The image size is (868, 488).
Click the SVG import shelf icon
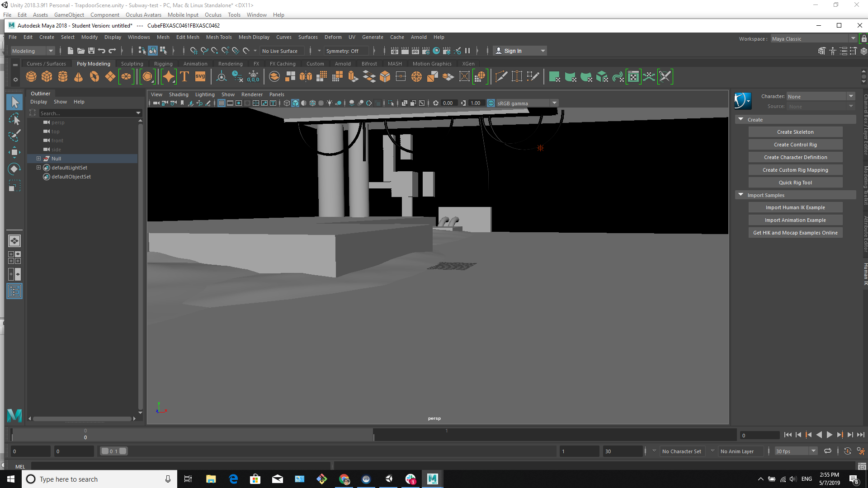tap(200, 77)
